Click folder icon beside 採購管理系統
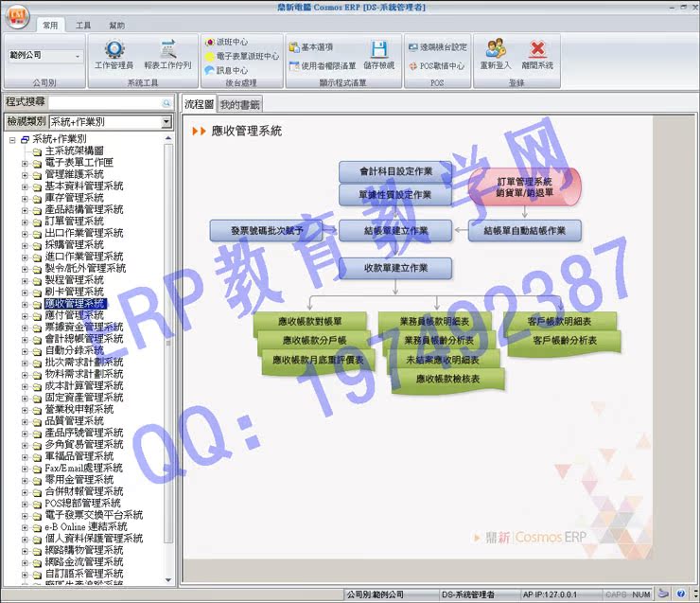700x603 pixels. [38, 246]
